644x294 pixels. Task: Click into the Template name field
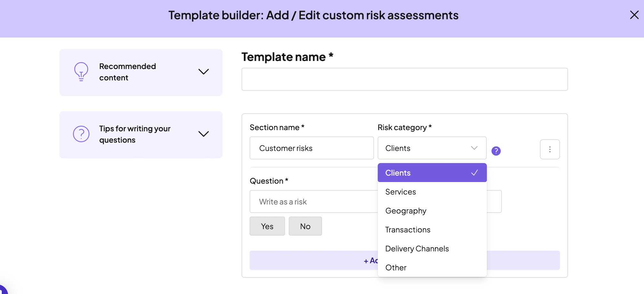pos(404,79)
